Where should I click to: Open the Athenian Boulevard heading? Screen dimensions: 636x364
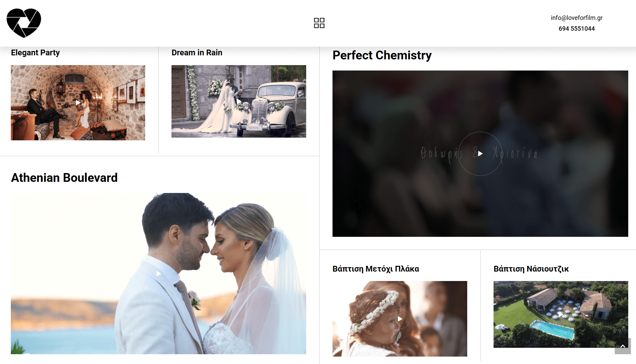(x=64, y=178)
